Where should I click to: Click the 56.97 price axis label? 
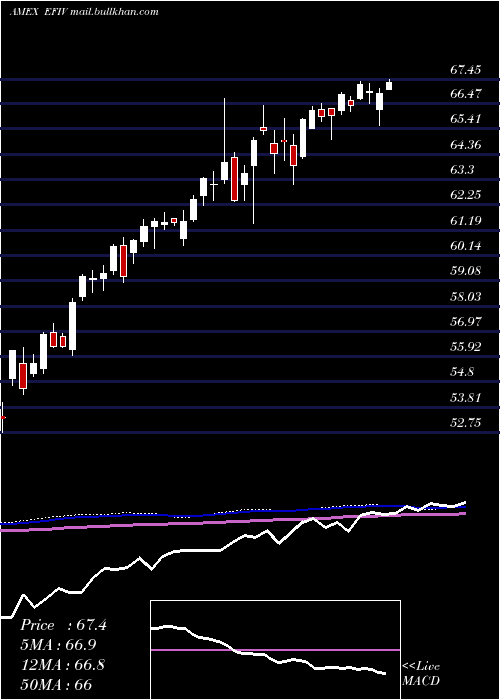click(x=466, y=321)
